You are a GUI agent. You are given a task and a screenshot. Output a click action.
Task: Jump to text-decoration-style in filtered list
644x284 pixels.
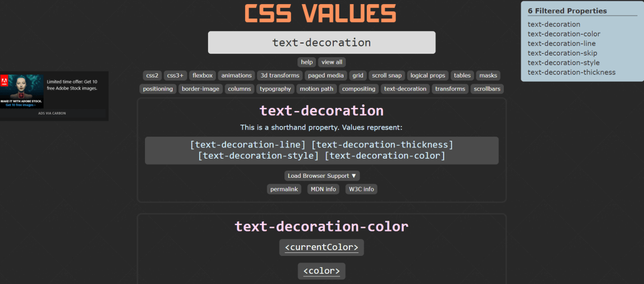tap(563, 63)
